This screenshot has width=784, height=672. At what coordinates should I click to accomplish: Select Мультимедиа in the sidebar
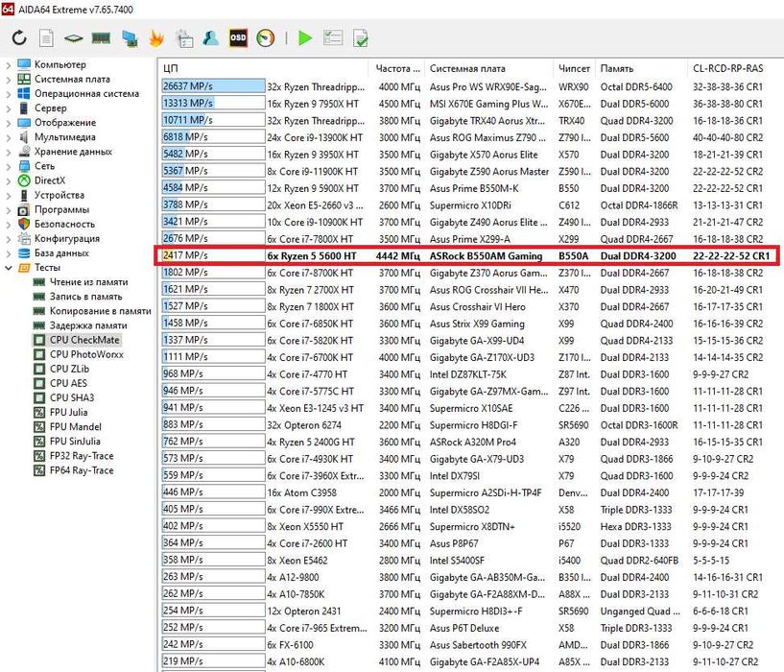click(x=64, y=137)
